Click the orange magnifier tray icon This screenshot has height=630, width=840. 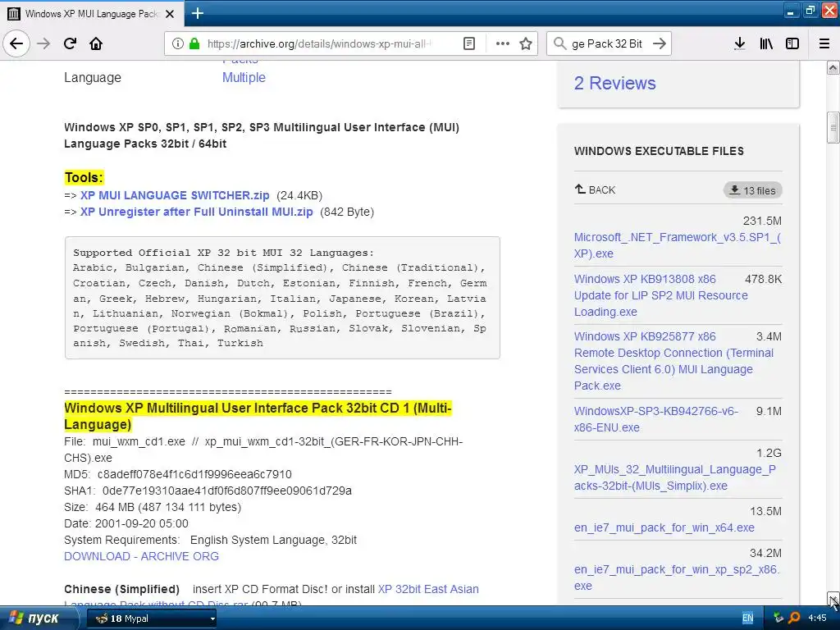pos(794,619)
